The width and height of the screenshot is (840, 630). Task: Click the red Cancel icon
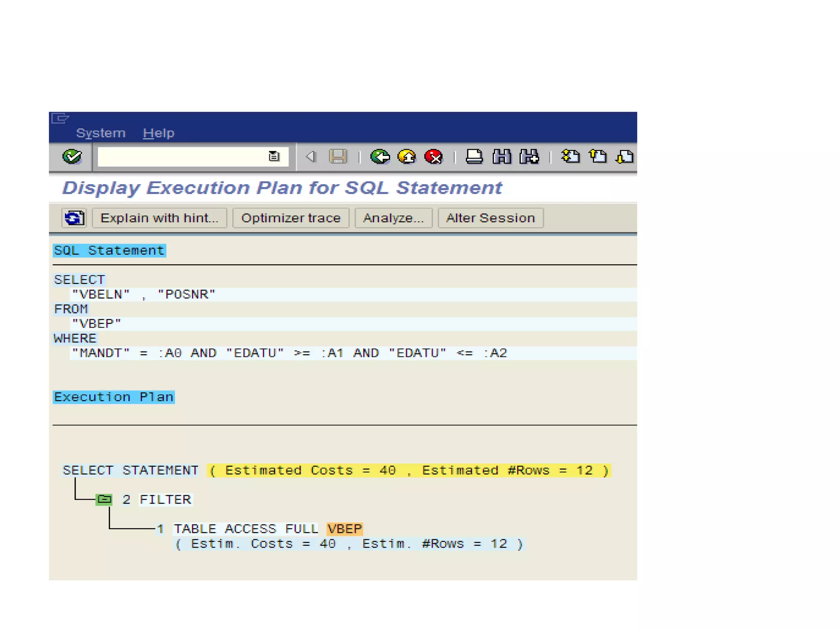point(434,156)
